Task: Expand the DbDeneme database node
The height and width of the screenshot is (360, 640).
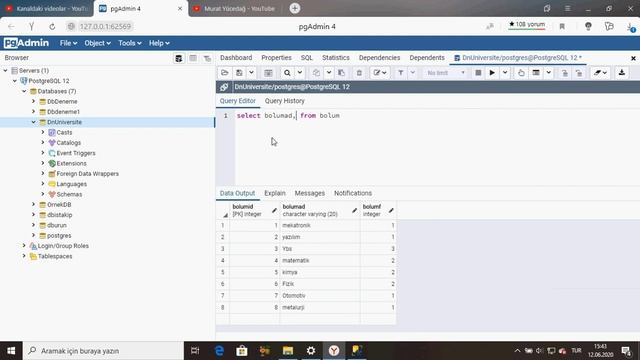Action: [33, 101]
